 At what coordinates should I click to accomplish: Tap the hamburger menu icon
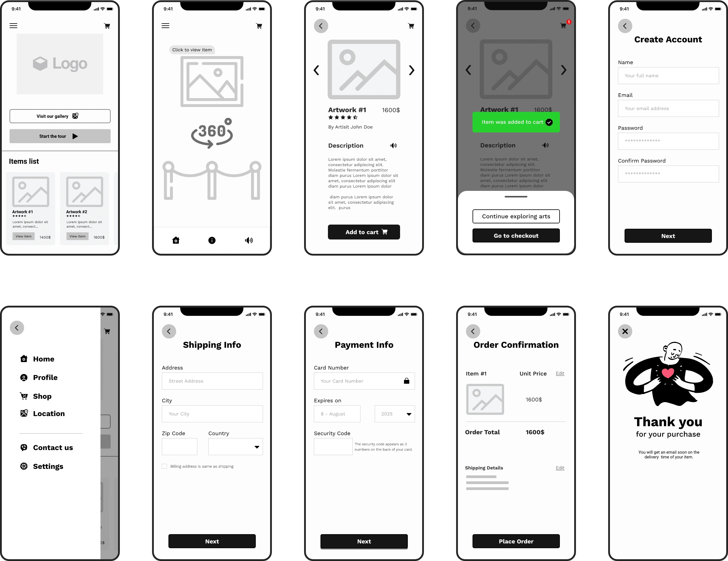pos(13,27)
